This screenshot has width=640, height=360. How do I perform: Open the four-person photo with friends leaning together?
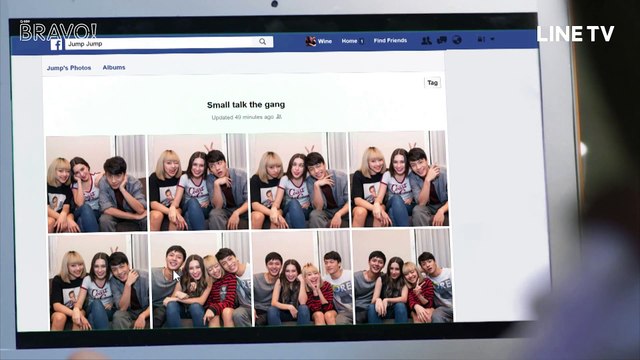point(201,280)
